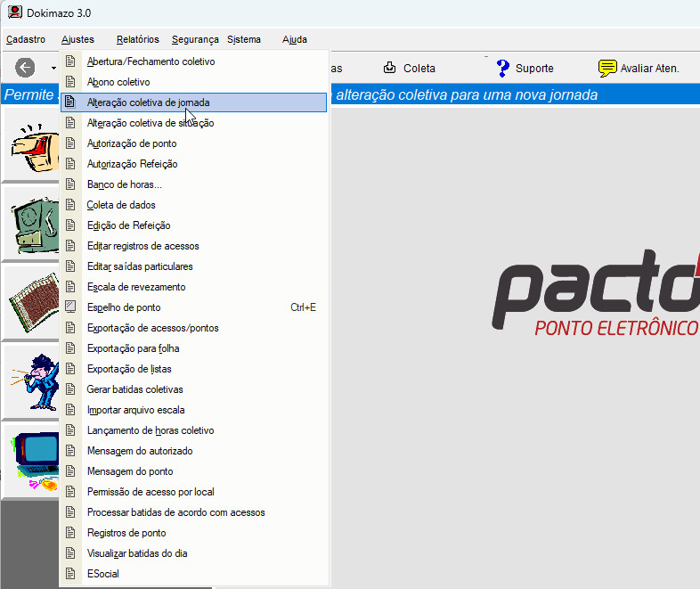
Task: Open the Relatórios menu
Action: point(137,39)
